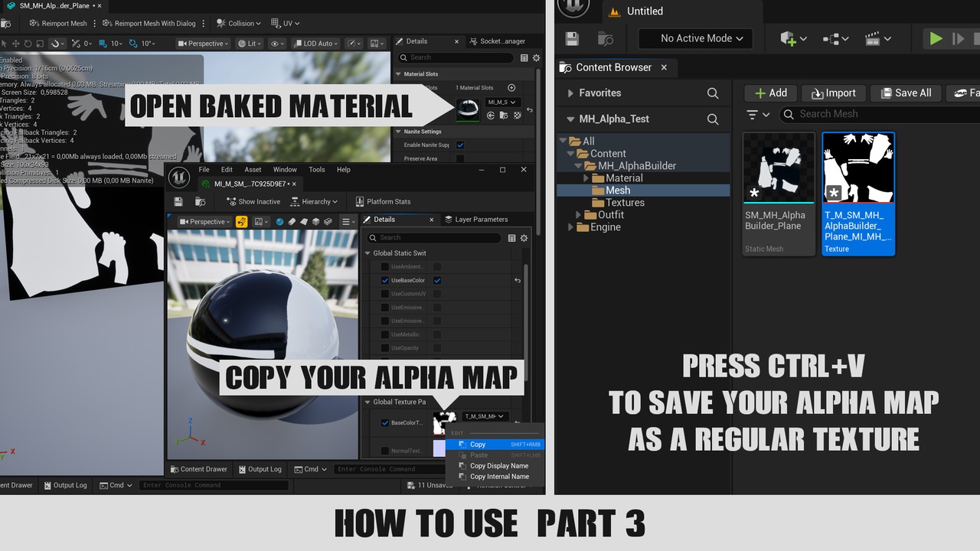The width and height of the screenshot is (980, 551).
Task: Browse to material asset in Content Browser
Action: [x=504, y=116]
